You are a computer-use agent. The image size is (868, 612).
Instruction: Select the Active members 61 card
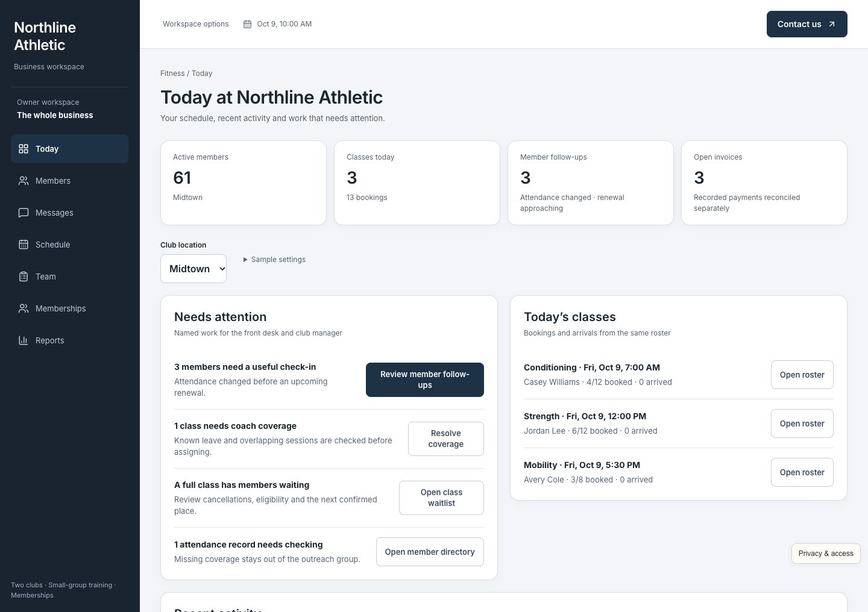[244, 183]
